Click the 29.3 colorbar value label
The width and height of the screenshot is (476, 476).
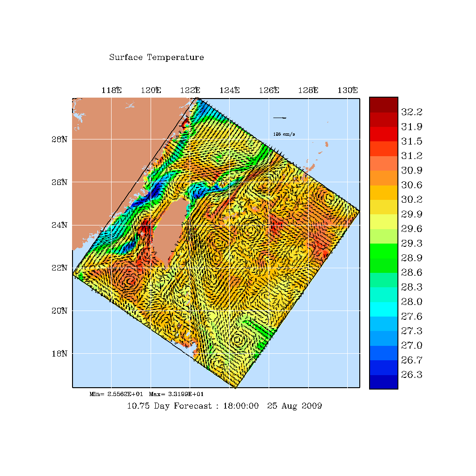(x=411, y=243)
